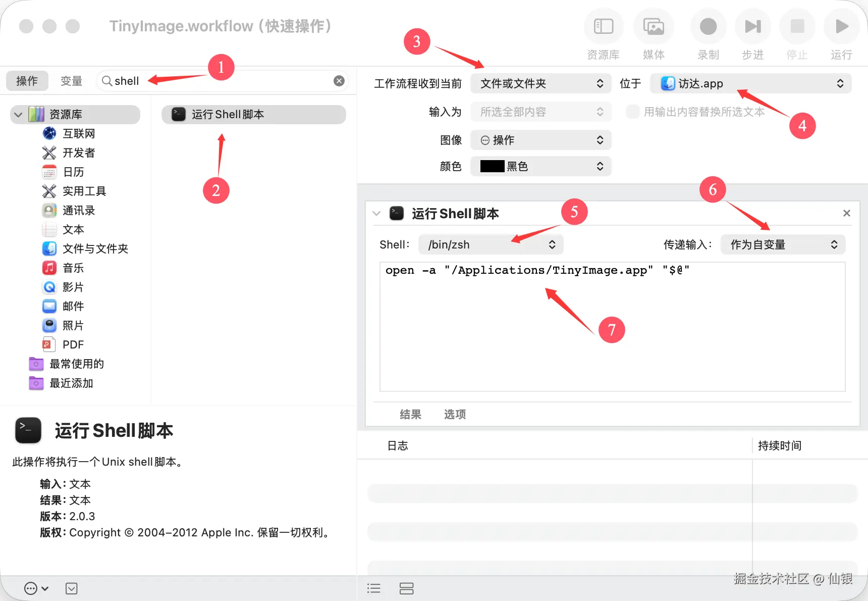Image resolution: width=868 pixels, height=601 pixels.
Task: Click the 资源库 library toolbar icon
Action: coord(604,26)
